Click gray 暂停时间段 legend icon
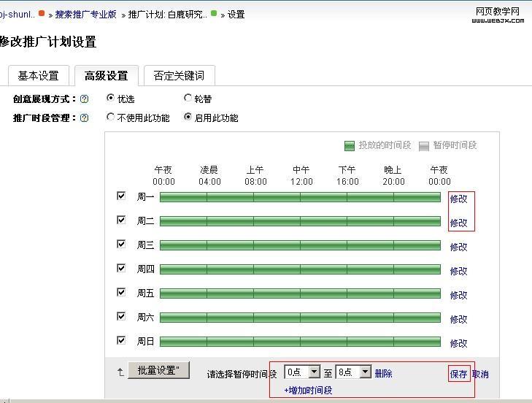The width and height of the screenshot is (532, 403). click(x=424, y=146)
